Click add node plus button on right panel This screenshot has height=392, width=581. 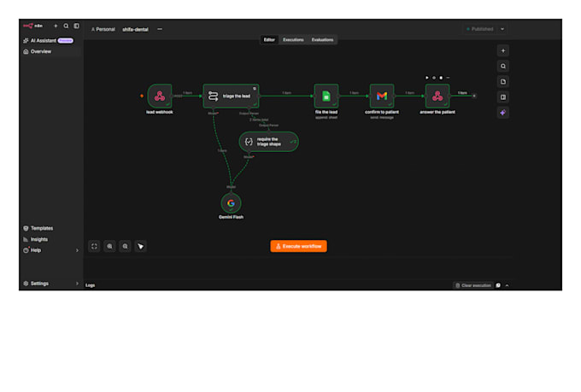tap(502, 50)
